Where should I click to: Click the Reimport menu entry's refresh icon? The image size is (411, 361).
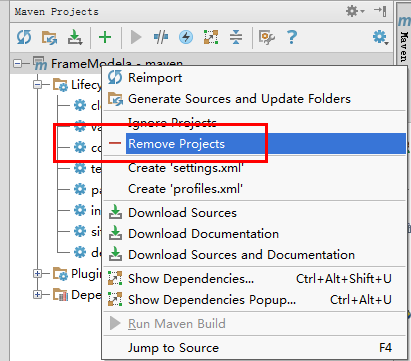(115, 78)
